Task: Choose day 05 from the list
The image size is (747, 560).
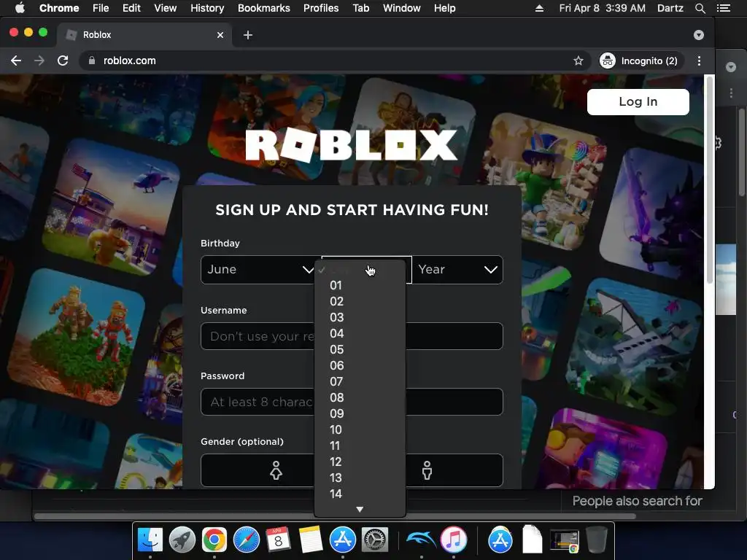Action: [360, 349]
